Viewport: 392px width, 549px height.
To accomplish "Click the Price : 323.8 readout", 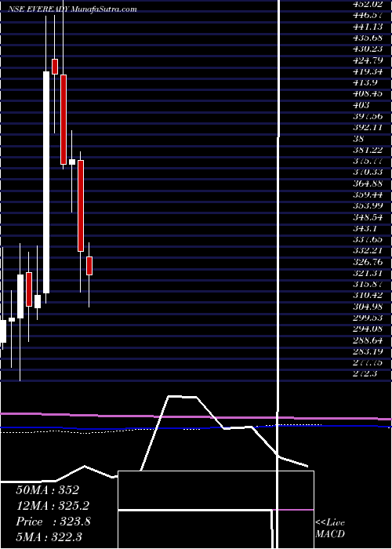I will click(53, 522).
